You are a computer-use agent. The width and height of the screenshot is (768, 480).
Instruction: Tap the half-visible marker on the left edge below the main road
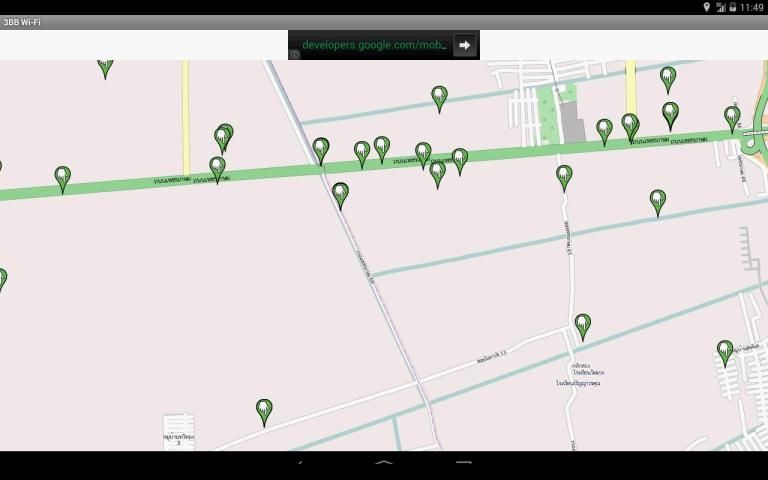2,279
